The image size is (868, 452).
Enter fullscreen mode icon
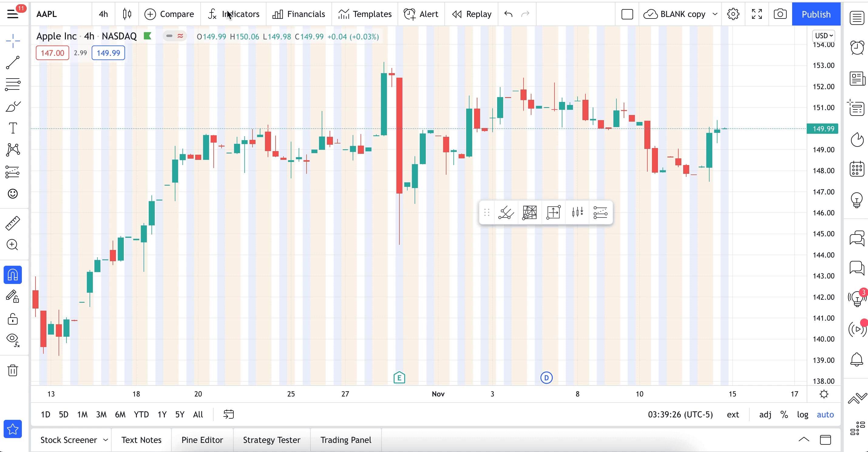[x=757, y=14]
